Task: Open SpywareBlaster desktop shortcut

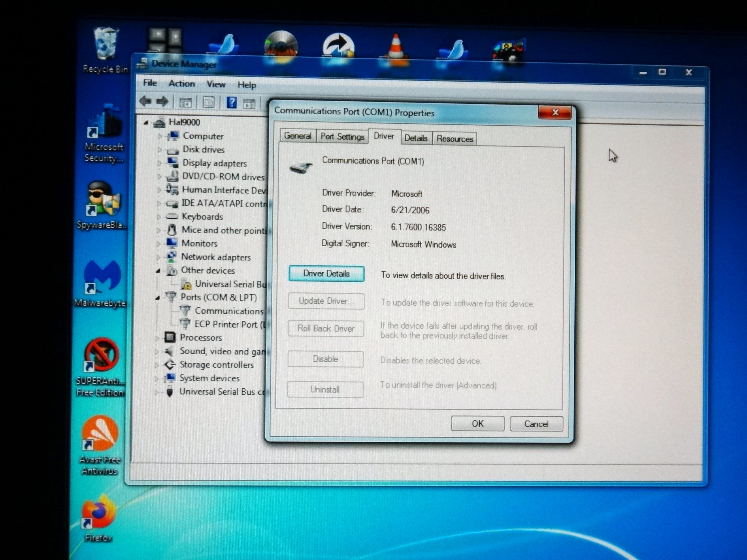Action: 102,205
